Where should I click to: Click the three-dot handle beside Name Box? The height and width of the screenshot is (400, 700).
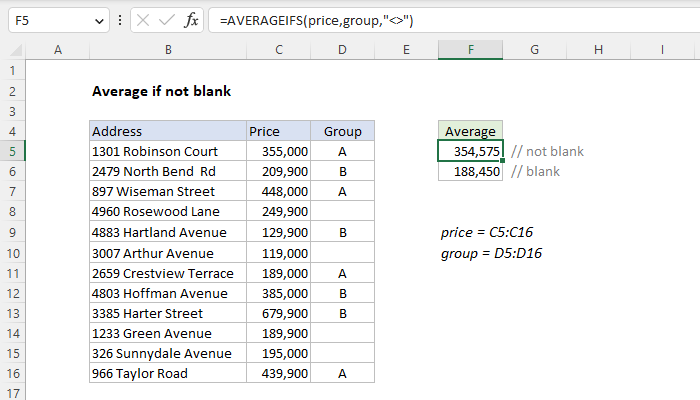[120, 20]
